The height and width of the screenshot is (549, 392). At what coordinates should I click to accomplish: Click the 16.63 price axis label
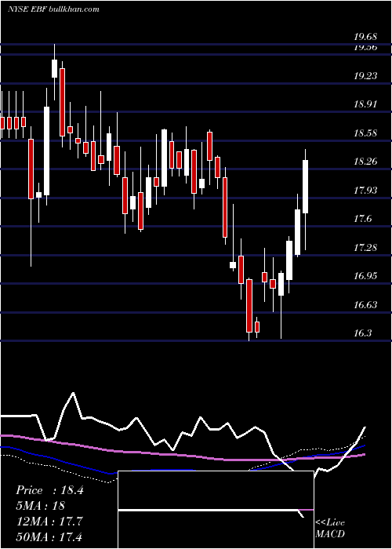tap(365, 305)
